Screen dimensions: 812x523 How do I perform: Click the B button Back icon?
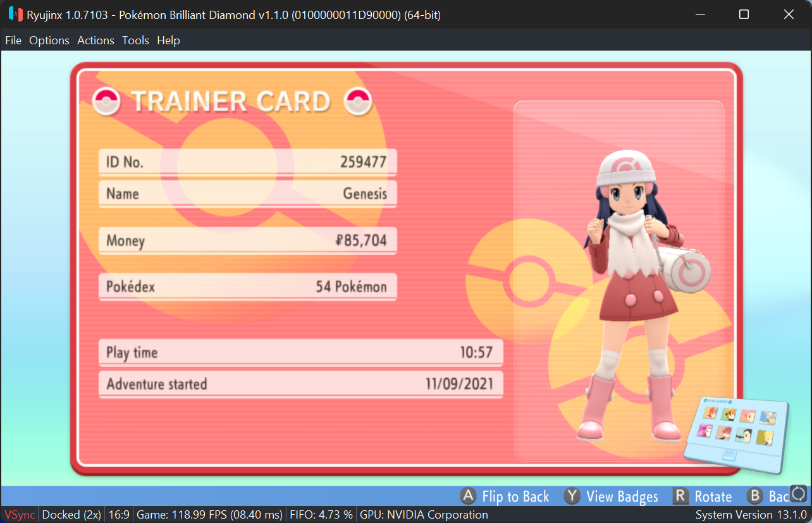[x=754, y=496]
